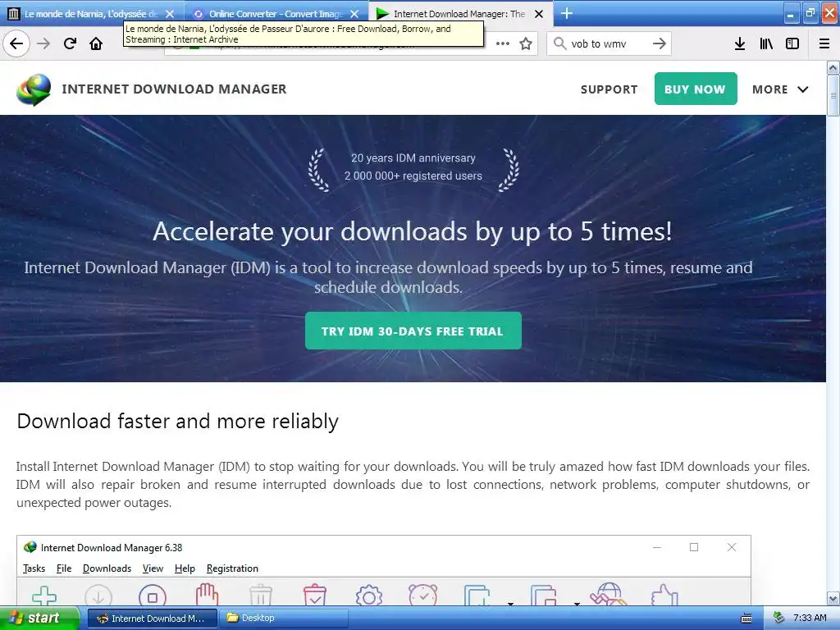Start the TRY IDM 30-DAYS FREE TRIAL
Viewport: 840px width, 630px height.
[413, 331]
